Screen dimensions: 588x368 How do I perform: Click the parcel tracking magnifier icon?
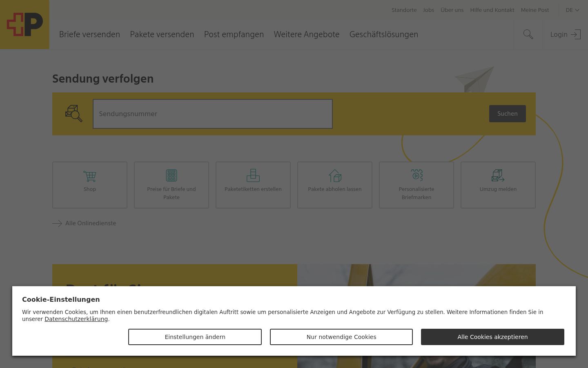[74, 113]
